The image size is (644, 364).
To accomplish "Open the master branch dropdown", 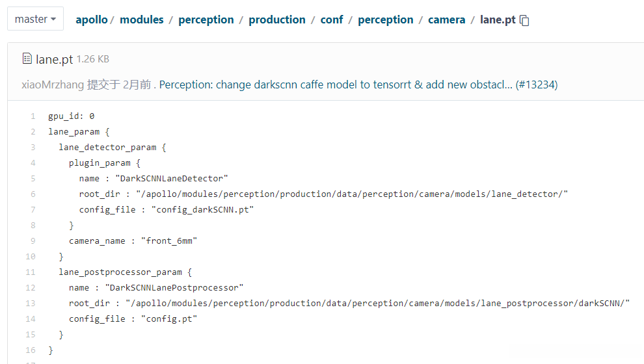I will point(35,19).
